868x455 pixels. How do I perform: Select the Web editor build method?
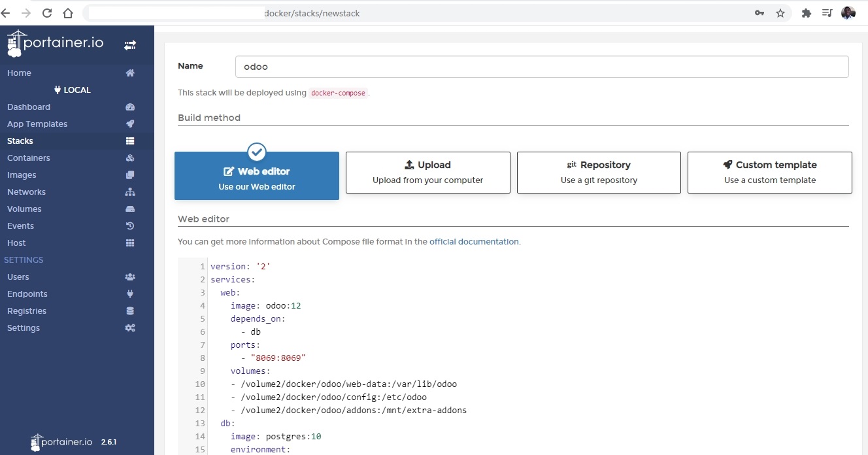[x=257, y=176]
